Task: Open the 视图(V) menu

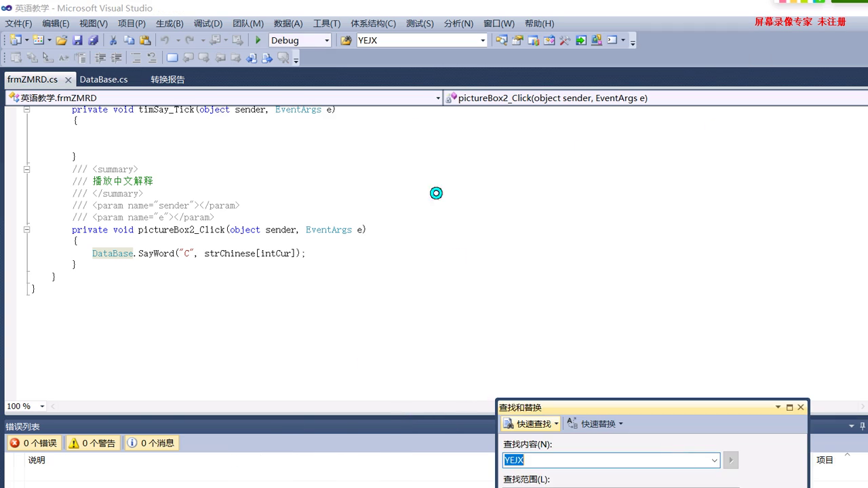Action: pyautogui.click(x=94, y=23)
